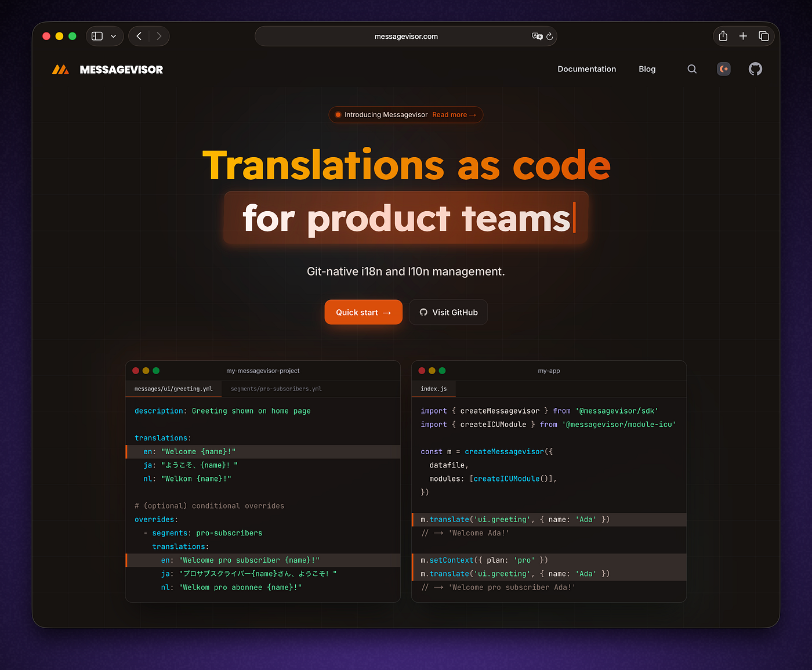The height and width of the screenshot is (670, 812).
Task: Click Read more link in announcement pill
Action: pos(454,115)
